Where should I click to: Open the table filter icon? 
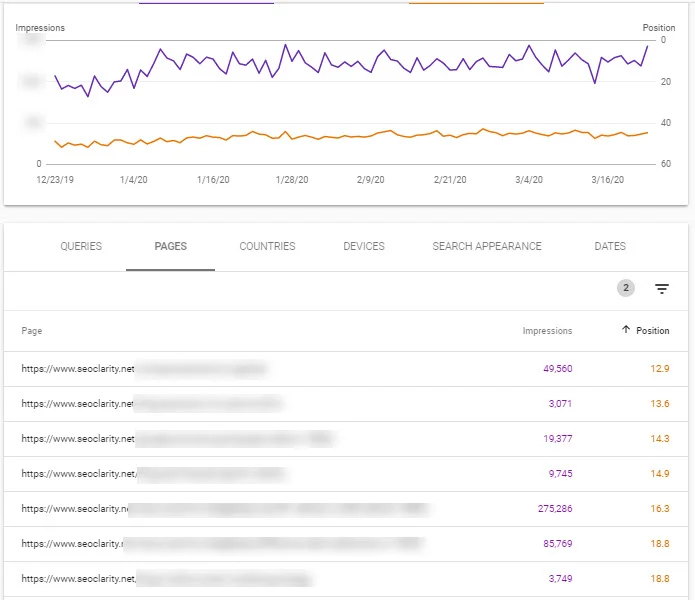661,289
